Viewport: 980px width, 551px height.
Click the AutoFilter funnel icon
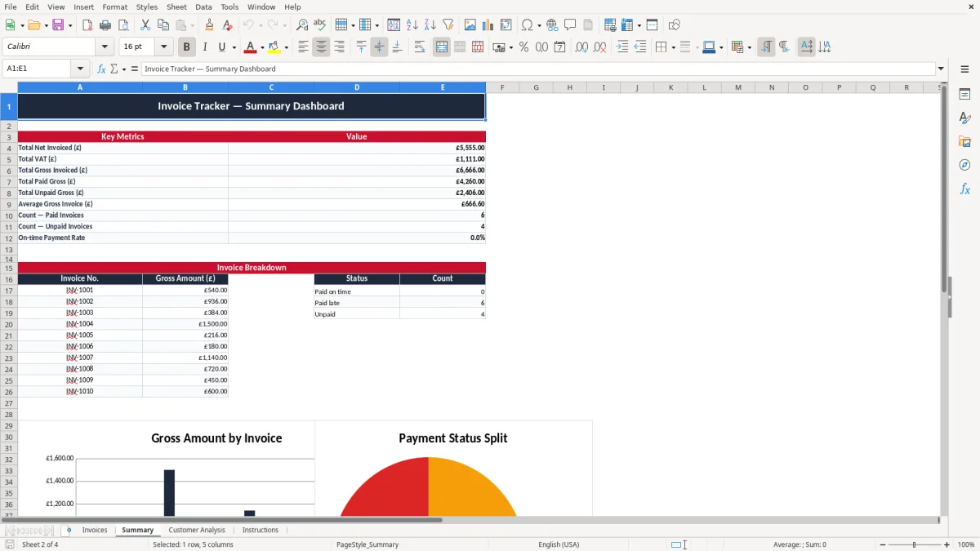448,25
